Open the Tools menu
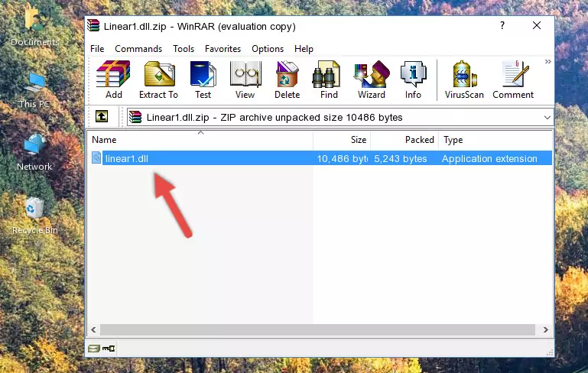 coord(184,49)
